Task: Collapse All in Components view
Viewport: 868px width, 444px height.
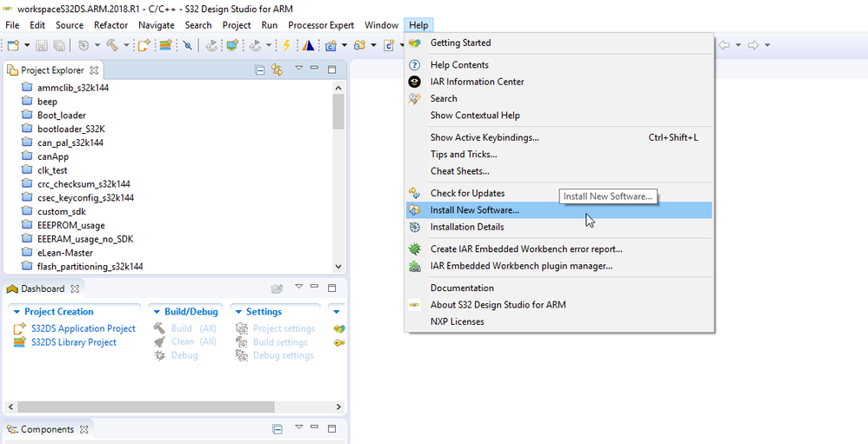Action: click(278, 429)
